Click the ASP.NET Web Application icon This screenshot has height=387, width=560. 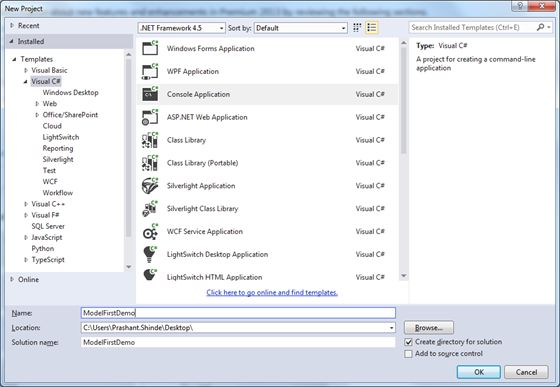(150, 117)
